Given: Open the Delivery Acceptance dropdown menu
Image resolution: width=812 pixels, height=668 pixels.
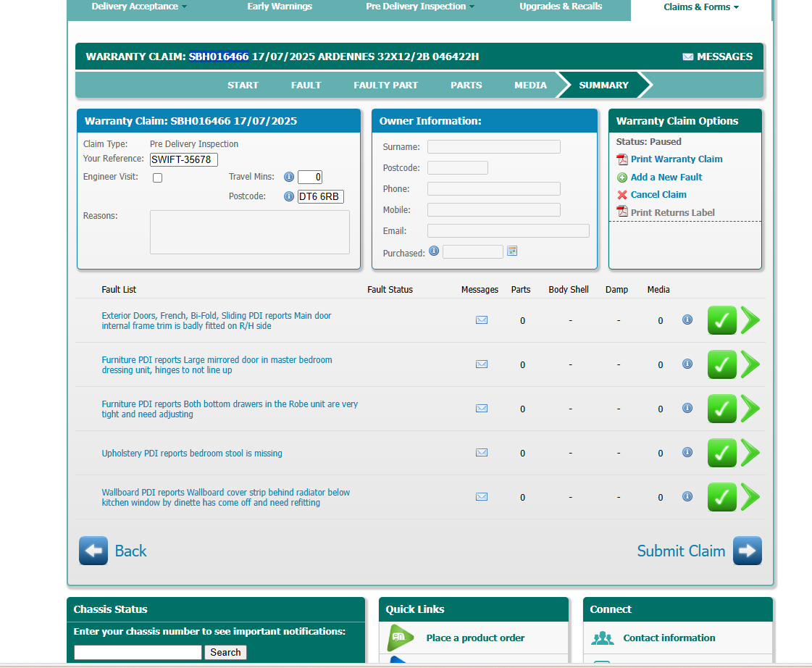Looking at the screenshot, I should coord(139,7).
